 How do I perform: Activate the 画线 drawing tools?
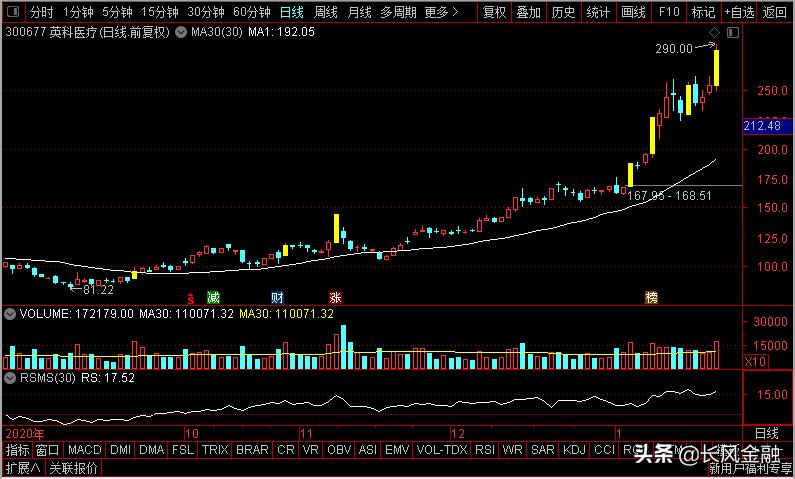click(x=633, y=12)
